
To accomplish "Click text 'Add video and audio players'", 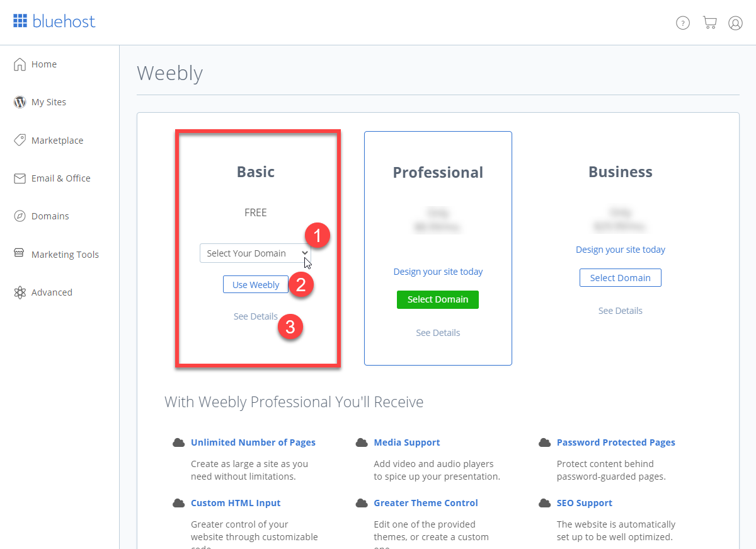I will pos(433,464).
